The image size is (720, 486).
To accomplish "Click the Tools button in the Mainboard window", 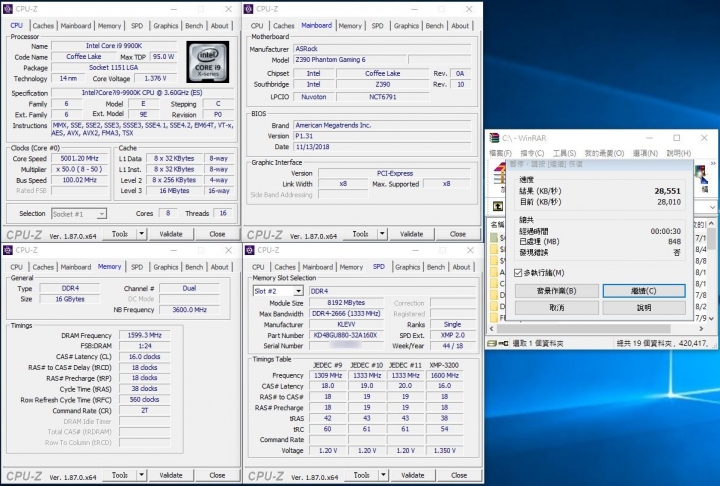I will click(x=360, y=234).
